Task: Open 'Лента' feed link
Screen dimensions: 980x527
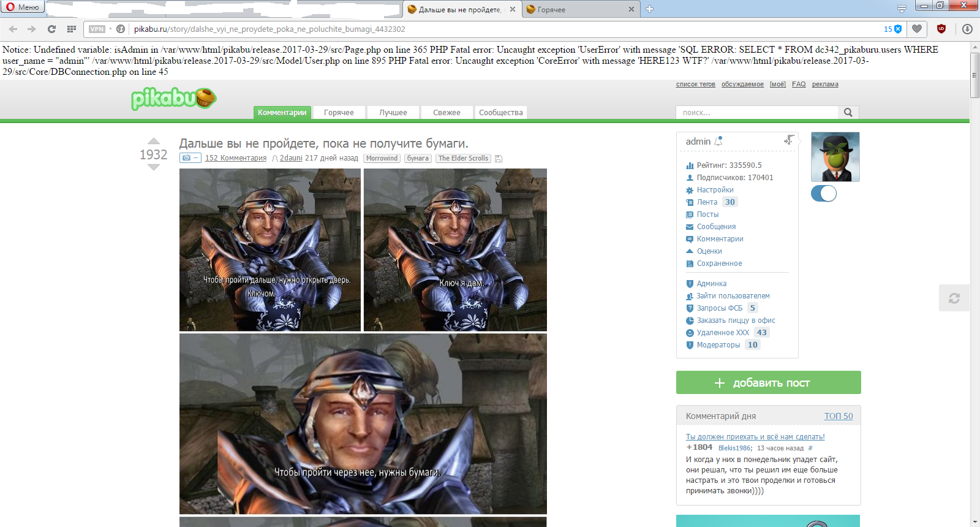Action: tap(707, 202)
